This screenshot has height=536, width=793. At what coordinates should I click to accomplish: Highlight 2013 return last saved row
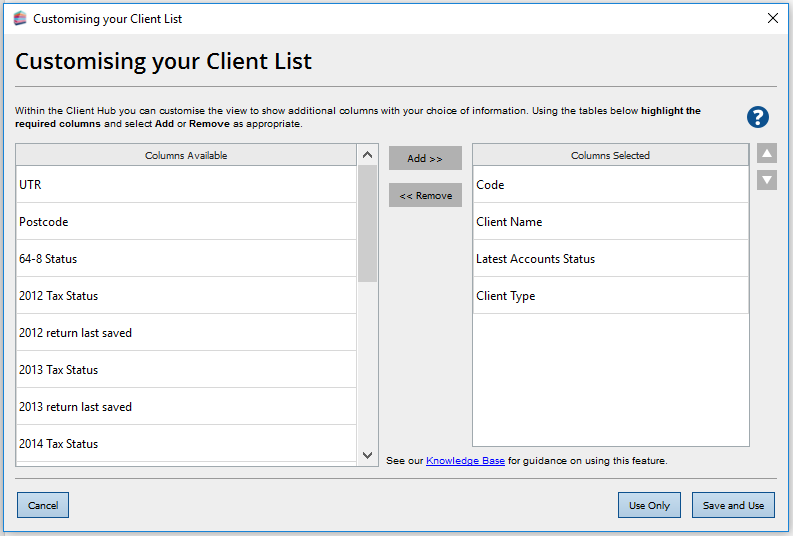[x=186, y=407]
